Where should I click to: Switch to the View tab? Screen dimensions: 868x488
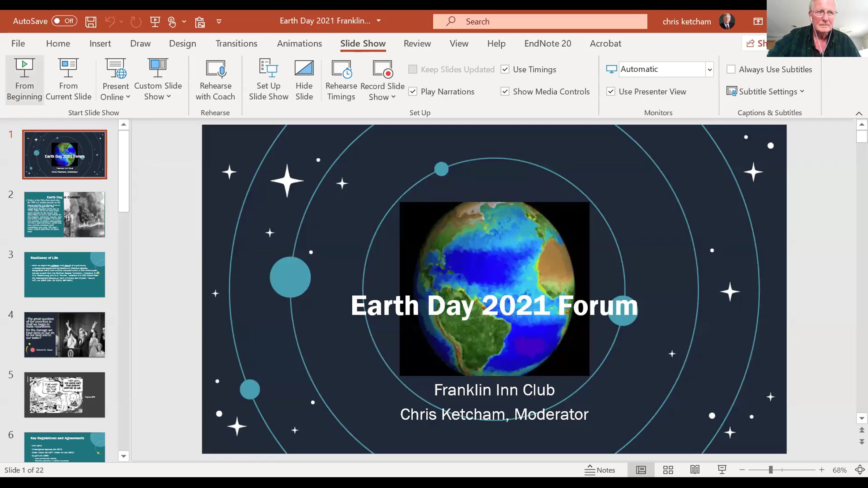(x=459, y=44)
